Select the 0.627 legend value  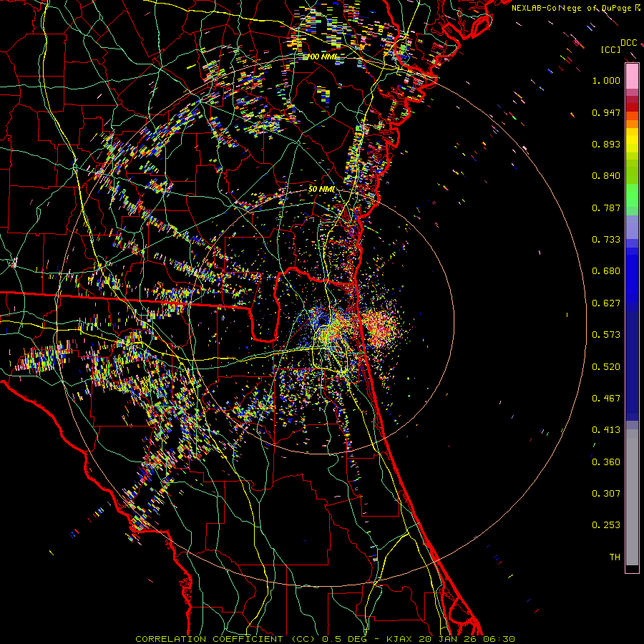tap(606, 303)
